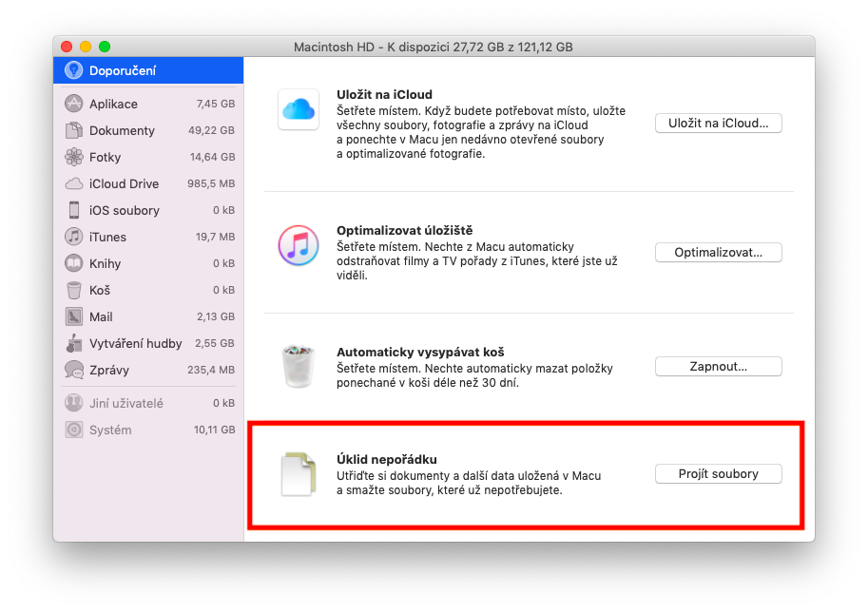Image resolution: width=868 pixels, height=612 pixels.
Task: Click the 49,22 GB size value
Action: 211,130
